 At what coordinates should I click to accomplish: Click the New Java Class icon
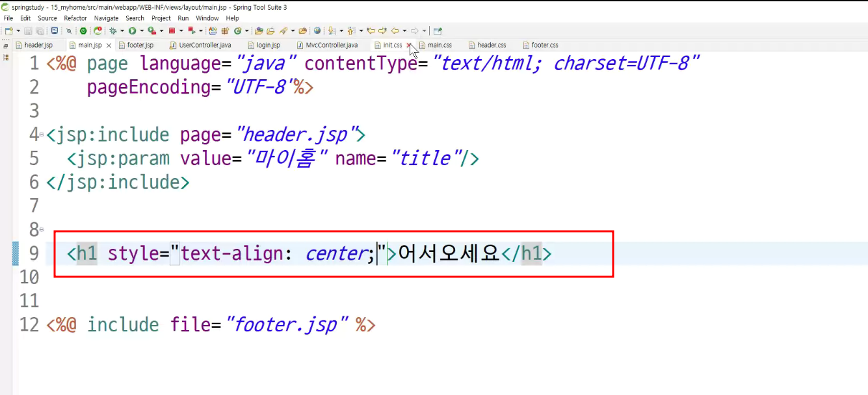tap(237, 31)
